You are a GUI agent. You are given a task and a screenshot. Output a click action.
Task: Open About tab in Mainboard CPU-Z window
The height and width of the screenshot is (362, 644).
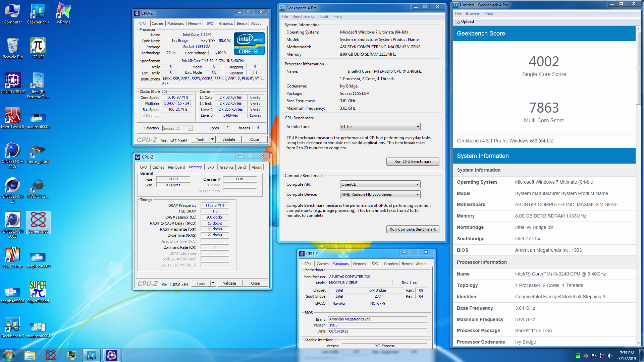coord(421,264)
